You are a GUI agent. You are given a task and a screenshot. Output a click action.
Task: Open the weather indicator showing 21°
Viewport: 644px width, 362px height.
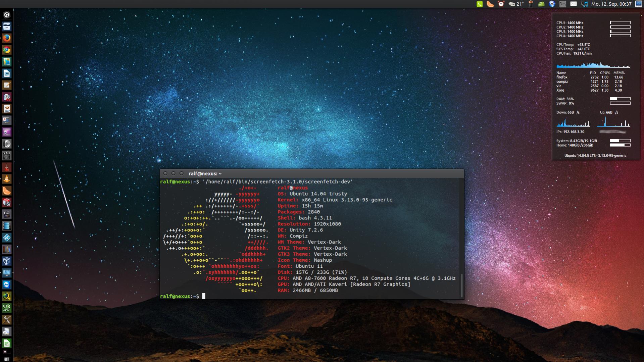516,4
